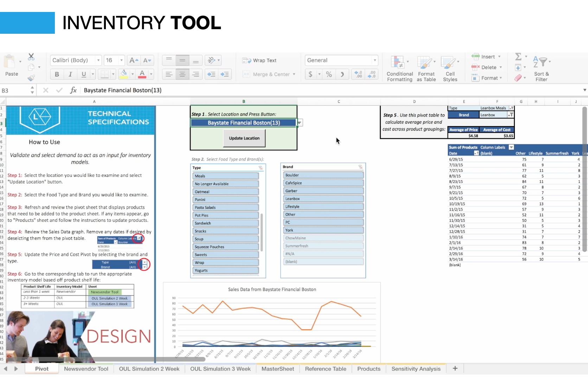This screenshot has width=588, height=389.
Task: Open the text orientation tool
Action: click(x=211, y=60)
